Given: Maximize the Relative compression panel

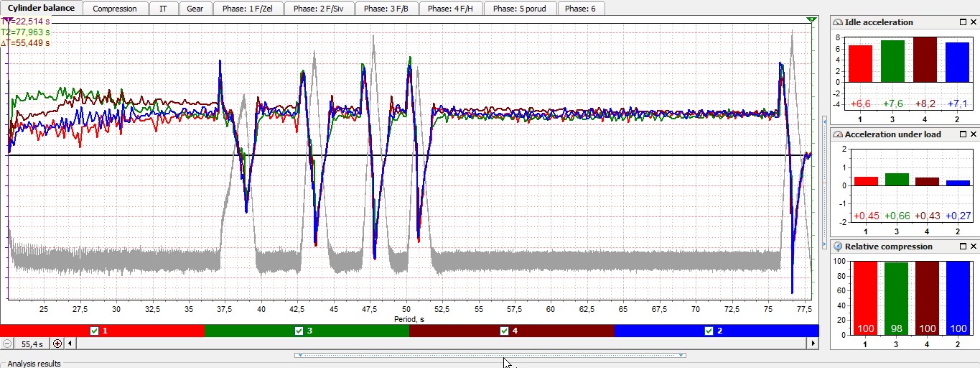Looking at the screenshot, I should coord(963,247).
